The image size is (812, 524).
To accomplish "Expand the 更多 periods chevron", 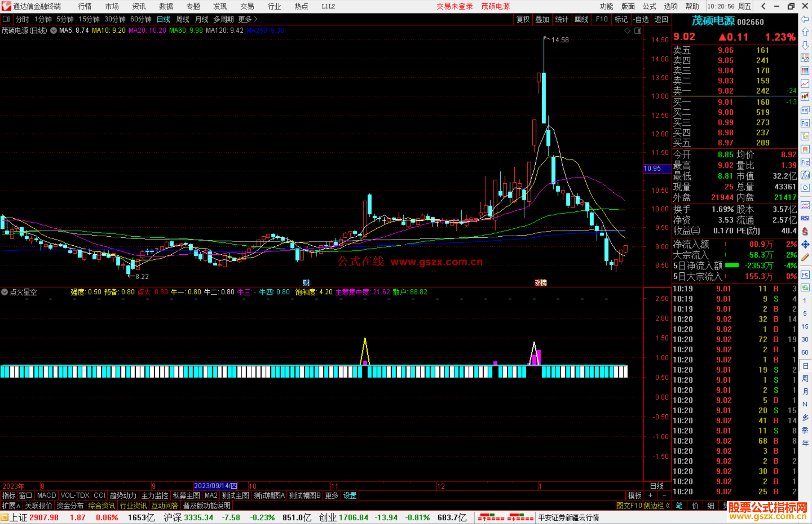I will point(256,19).
